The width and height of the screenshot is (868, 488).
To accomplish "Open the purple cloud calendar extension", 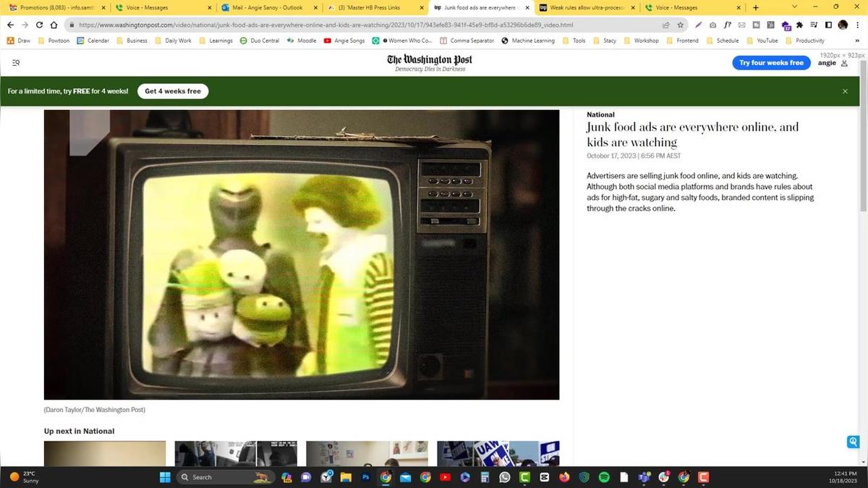I will [786, 25].
